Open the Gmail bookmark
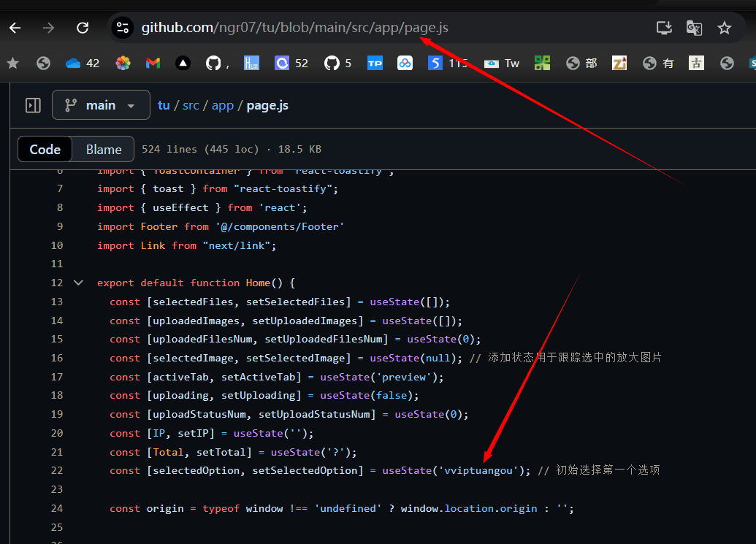The width and height of the screenshot is (756, 544). pos(153,64)
